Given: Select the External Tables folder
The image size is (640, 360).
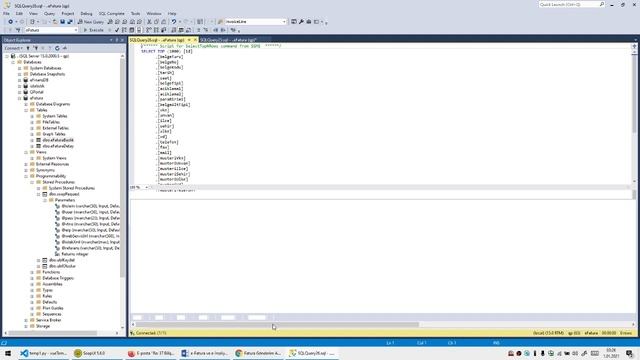Looking at the screenshot, I should point(56,128).
